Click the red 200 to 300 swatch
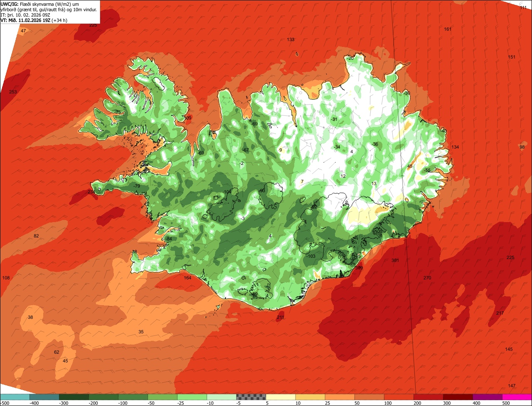Viewport: 532px width, 406px height. click(x=428, y=397)
